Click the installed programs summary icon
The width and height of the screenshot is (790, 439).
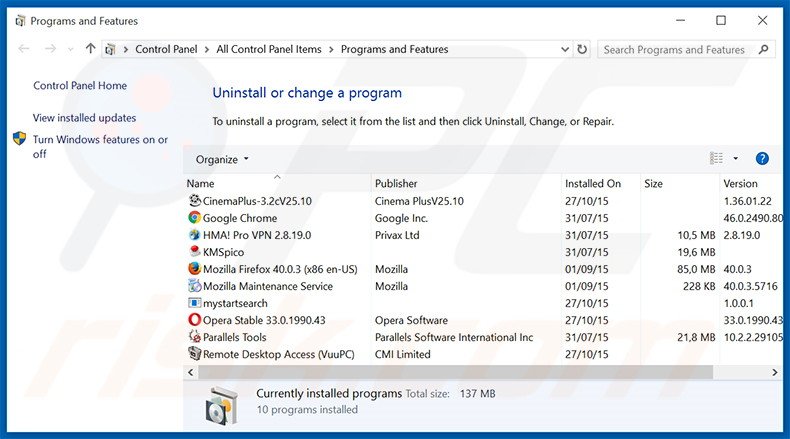pyautogui.click(x=222, y=406)
